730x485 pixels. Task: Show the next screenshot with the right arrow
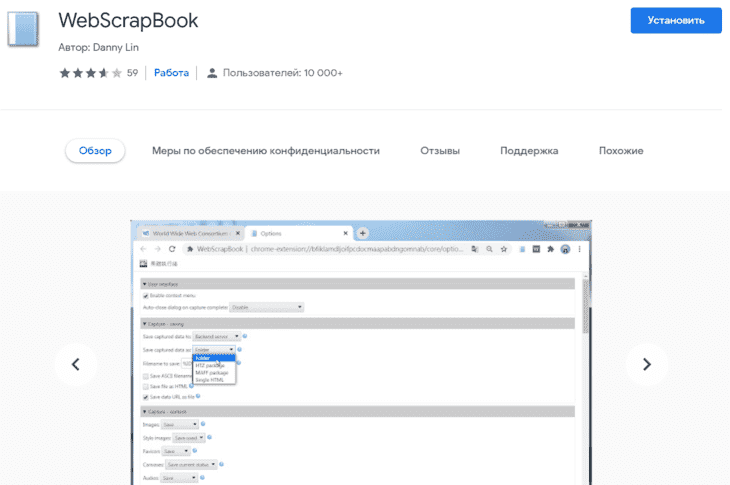coord(647,364)
